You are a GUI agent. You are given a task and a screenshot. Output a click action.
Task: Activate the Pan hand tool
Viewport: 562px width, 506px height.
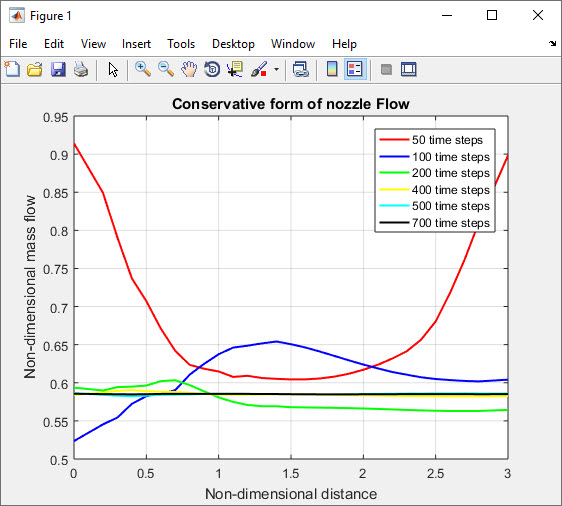[x=189, y=69]
